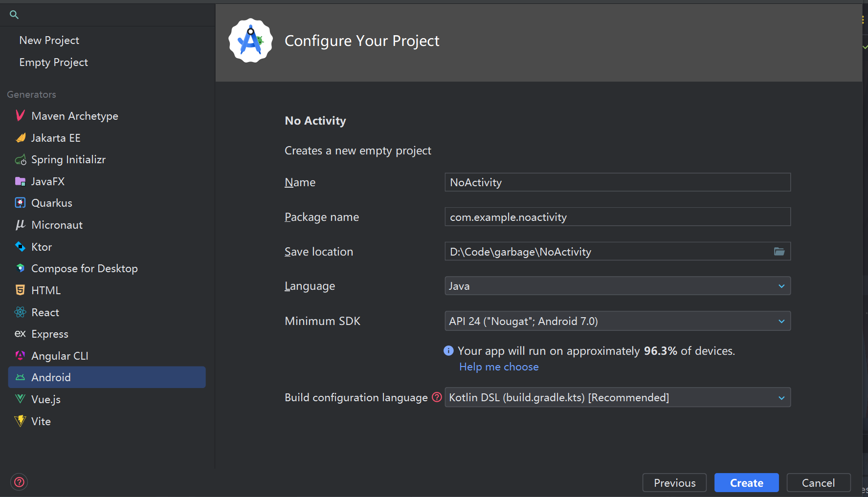Click the Micronaut mu icon
The image size is (868, 497).
tap(20, 225)
